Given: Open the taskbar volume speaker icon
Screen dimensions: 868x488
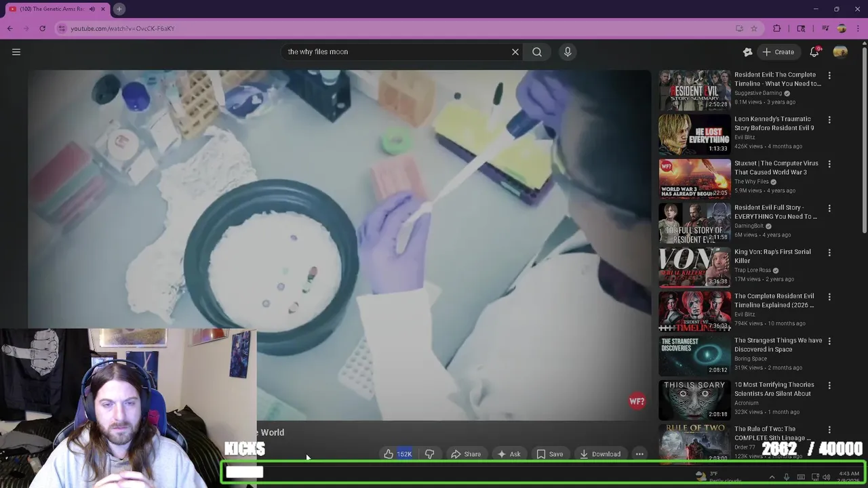Looking at the screenshot, I should tap(827, 477).
